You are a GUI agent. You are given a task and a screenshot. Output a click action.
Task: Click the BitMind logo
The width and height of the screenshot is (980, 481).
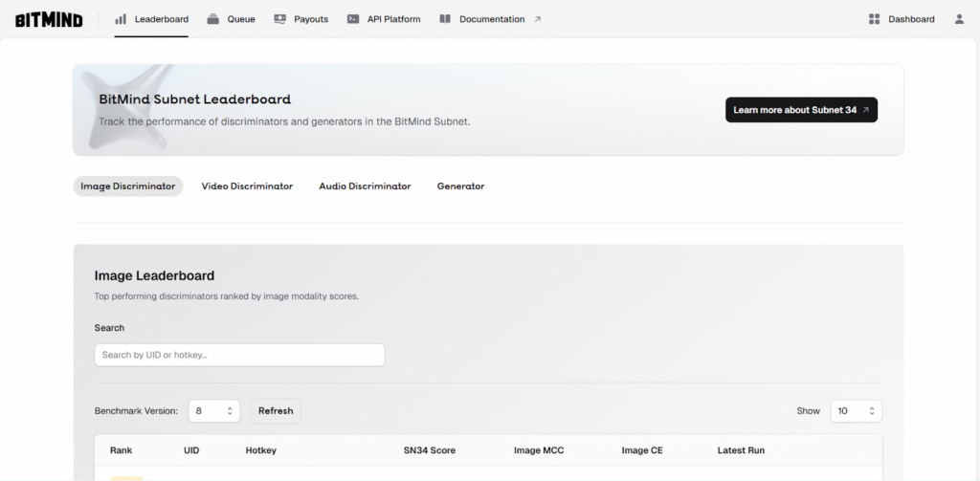[49, 19]
